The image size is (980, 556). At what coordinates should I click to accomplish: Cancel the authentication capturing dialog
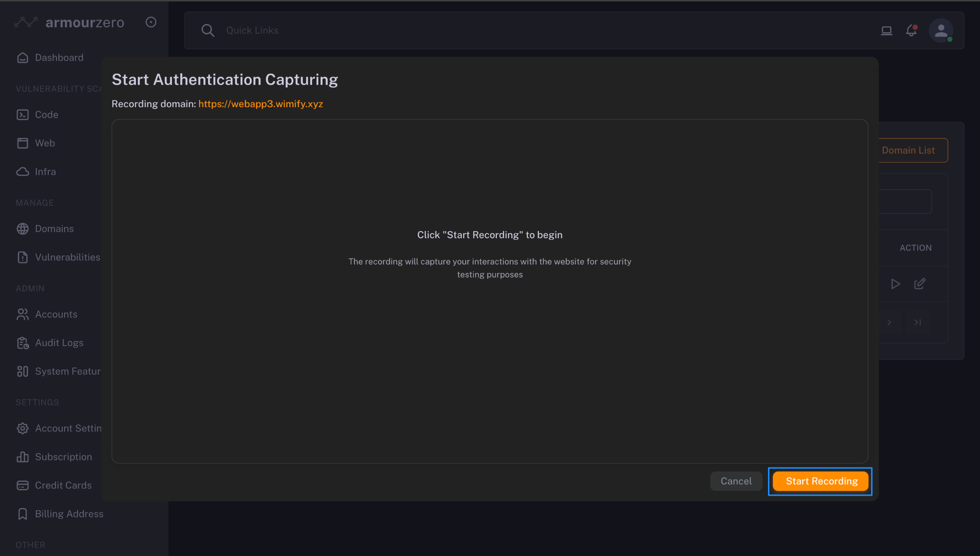735,481
